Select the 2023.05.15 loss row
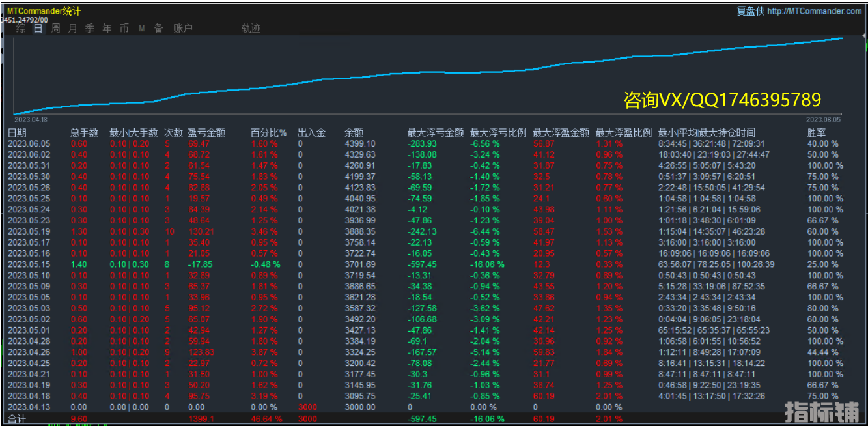 click(x=27, y=264)
